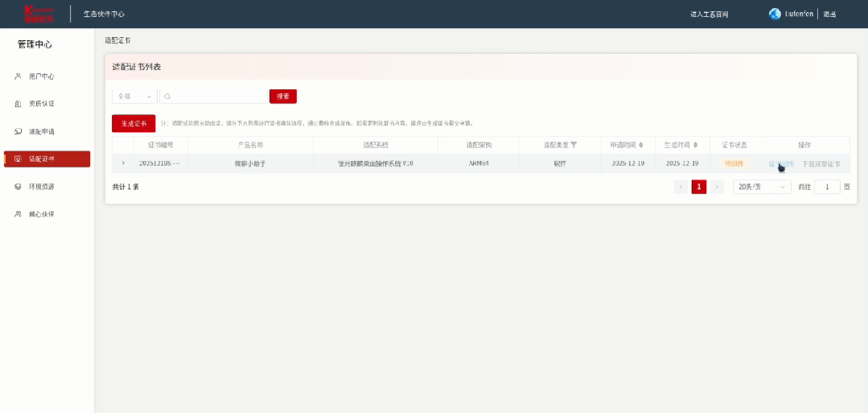Go to the next page arrow
Image resolution: width=868 pixels, height=413 pixels.
tap(717, 187)
